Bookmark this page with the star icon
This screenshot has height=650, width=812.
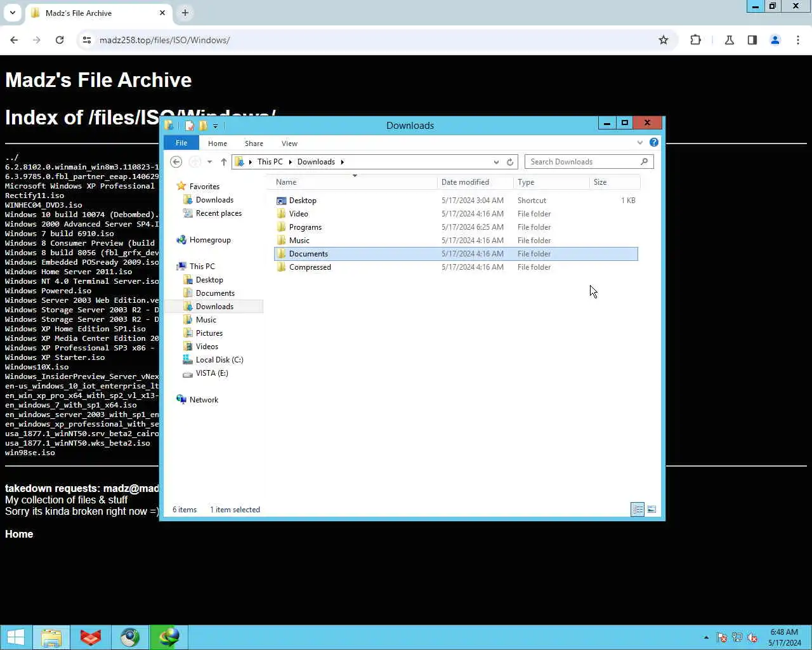pos(664,40)
